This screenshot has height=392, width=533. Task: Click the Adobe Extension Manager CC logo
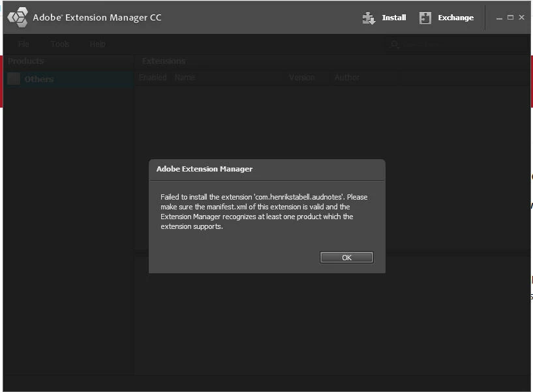coord(18,17)
